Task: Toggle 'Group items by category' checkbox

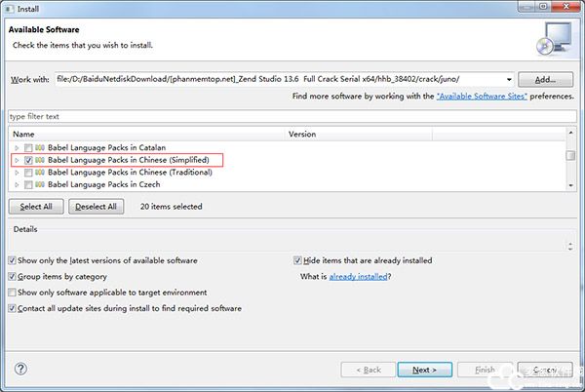Action: coord(12,277)
